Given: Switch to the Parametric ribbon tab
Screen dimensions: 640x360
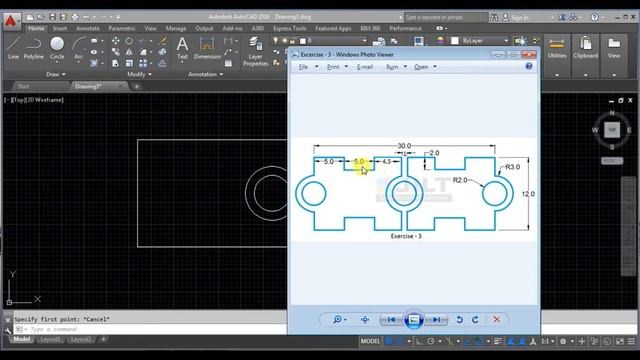Looking at the screenshot, I should click(122, 28).
